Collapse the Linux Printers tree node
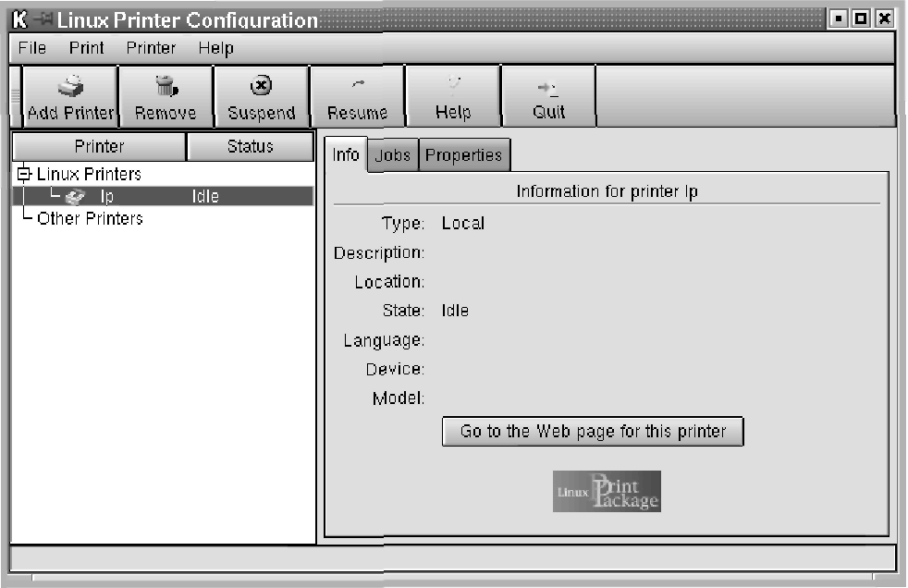Viewport: 908px width, 588px height. coord(23,174)
